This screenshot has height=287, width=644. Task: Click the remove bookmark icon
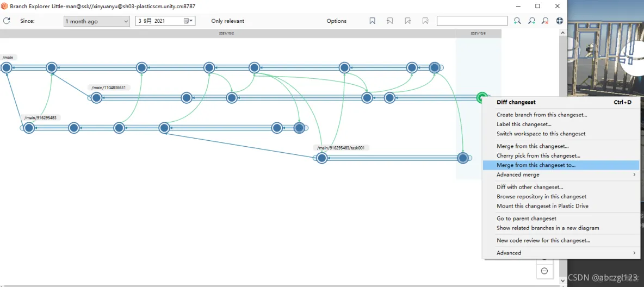click(425, 21)
